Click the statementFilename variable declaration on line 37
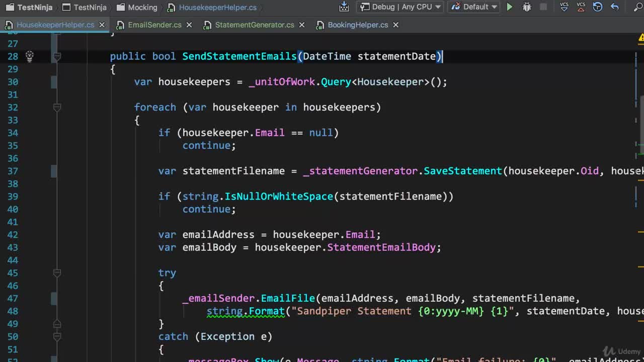This screenshot has height=362, width=644. coord(233,171)
